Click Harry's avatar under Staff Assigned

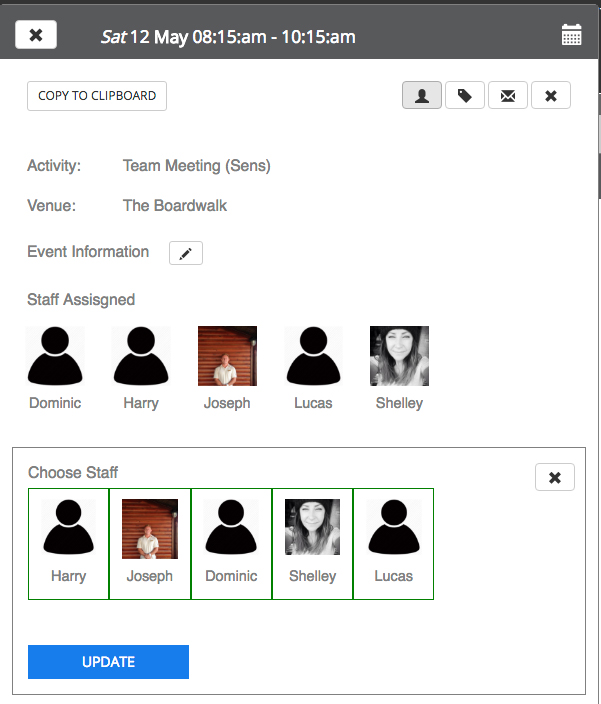(x=141, y=356)
